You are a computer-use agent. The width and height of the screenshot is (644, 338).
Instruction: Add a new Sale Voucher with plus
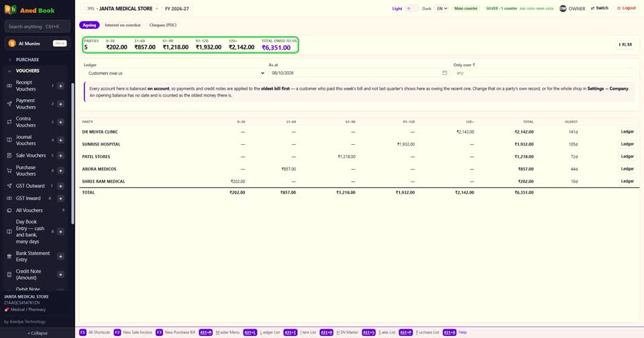(x=60, y=156)
